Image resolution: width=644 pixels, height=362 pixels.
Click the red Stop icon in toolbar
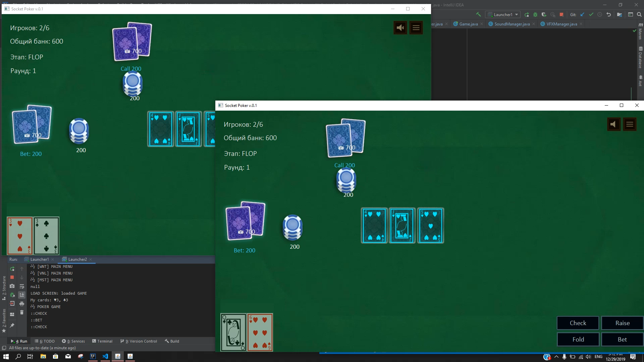[561, 14]
